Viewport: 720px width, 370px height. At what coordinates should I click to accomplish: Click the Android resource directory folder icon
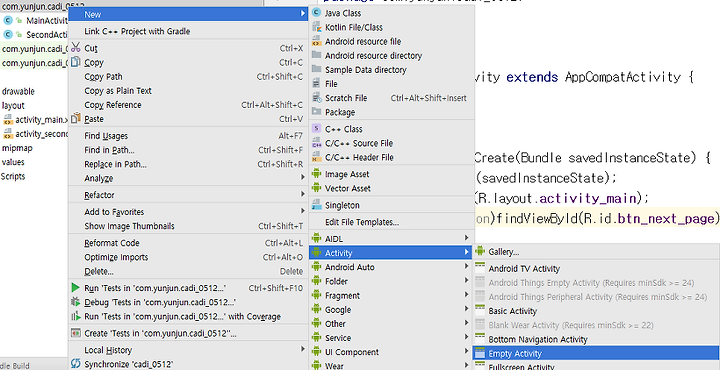(x=316, y=56)
